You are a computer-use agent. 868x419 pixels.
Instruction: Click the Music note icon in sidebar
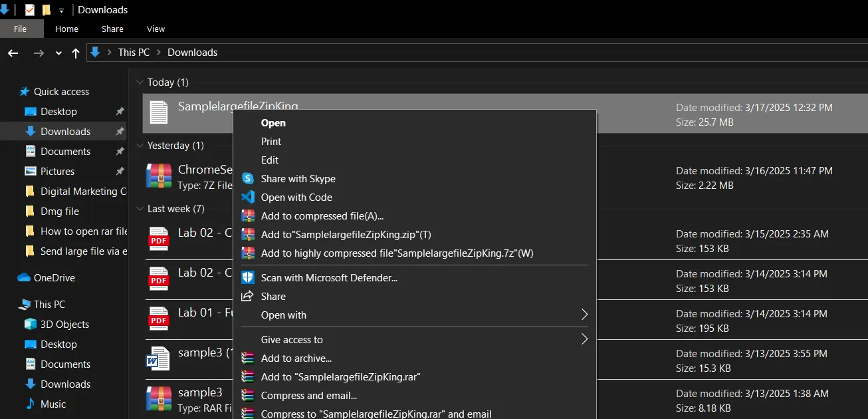[31, 404]
